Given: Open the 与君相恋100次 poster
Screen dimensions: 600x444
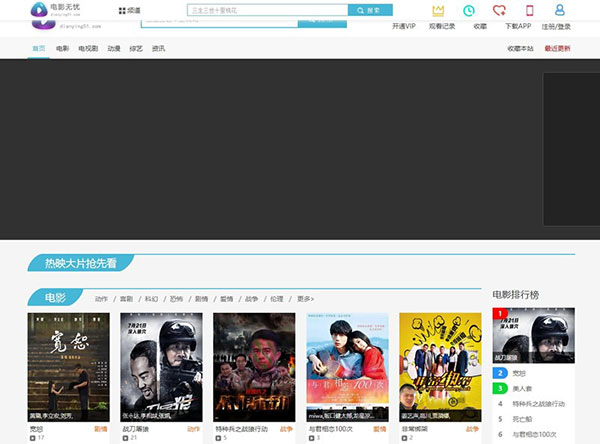Looking at the screenshot, I should click(x=347, y=367).
